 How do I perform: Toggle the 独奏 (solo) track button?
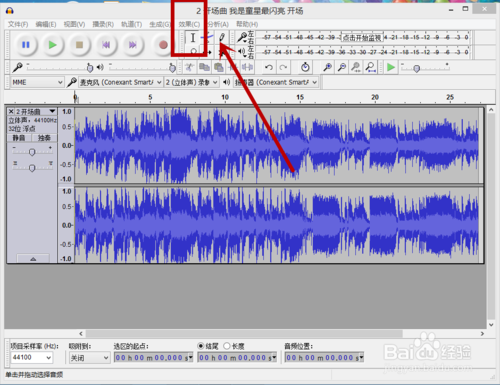[44, 138]
